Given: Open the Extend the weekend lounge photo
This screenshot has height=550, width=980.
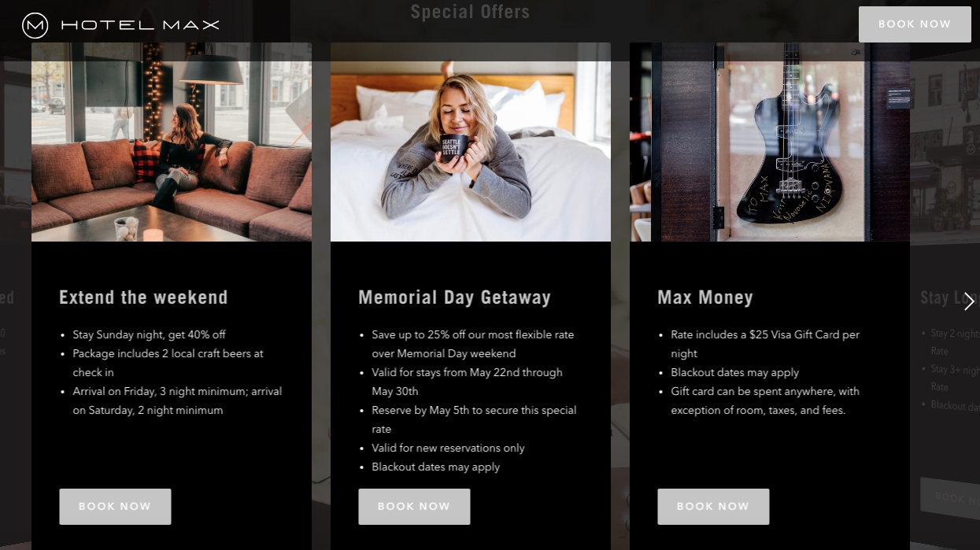Looking at the screenshot, I should [x=172, y=142].
